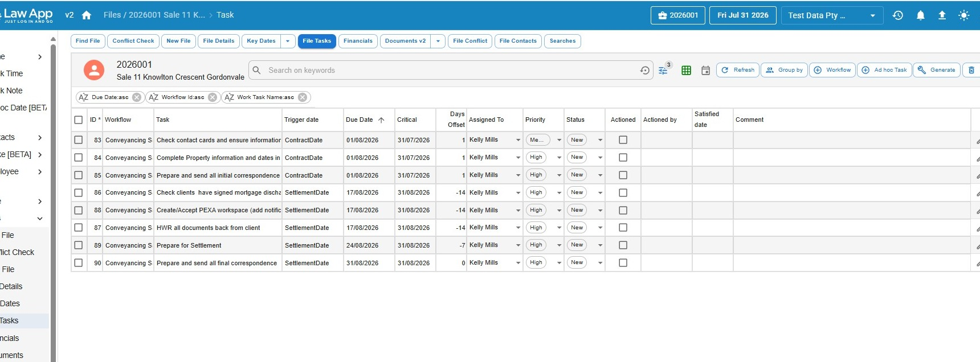The width and height of the screenshot is (980, 362).
Task: Open Searches tab
Action: [562, 41]
